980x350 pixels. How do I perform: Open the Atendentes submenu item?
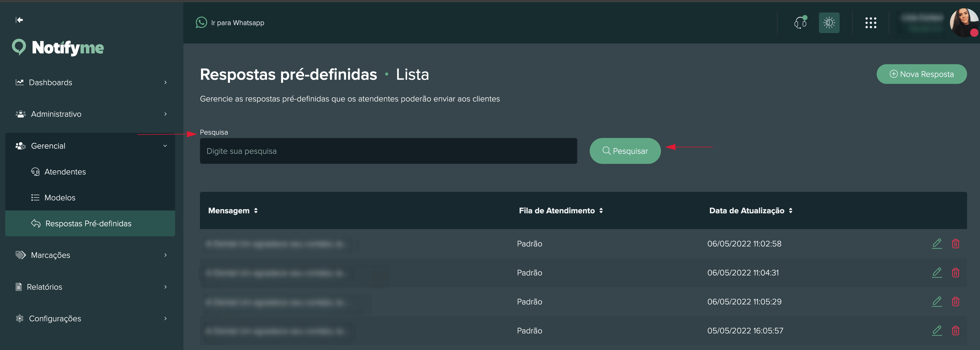tap(65, 172)
